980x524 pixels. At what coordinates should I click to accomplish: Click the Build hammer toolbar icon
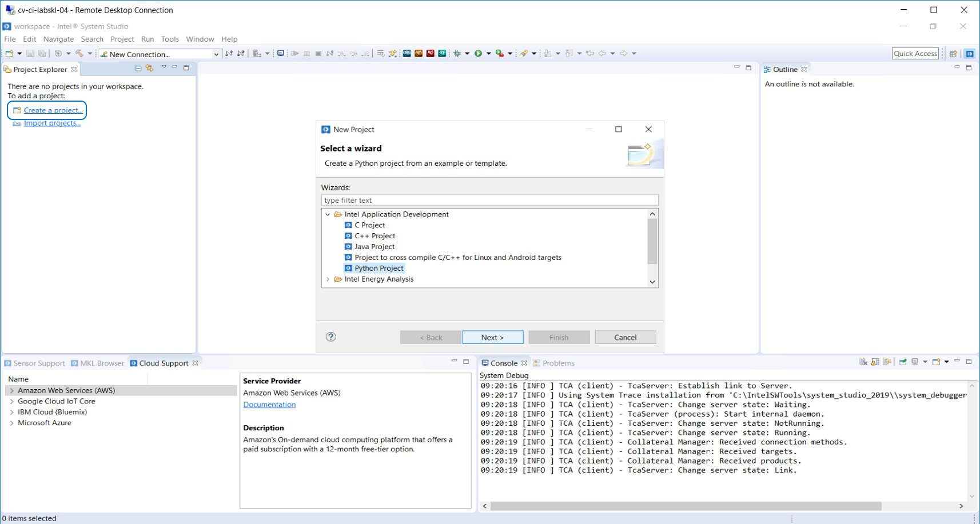[79, 54]
